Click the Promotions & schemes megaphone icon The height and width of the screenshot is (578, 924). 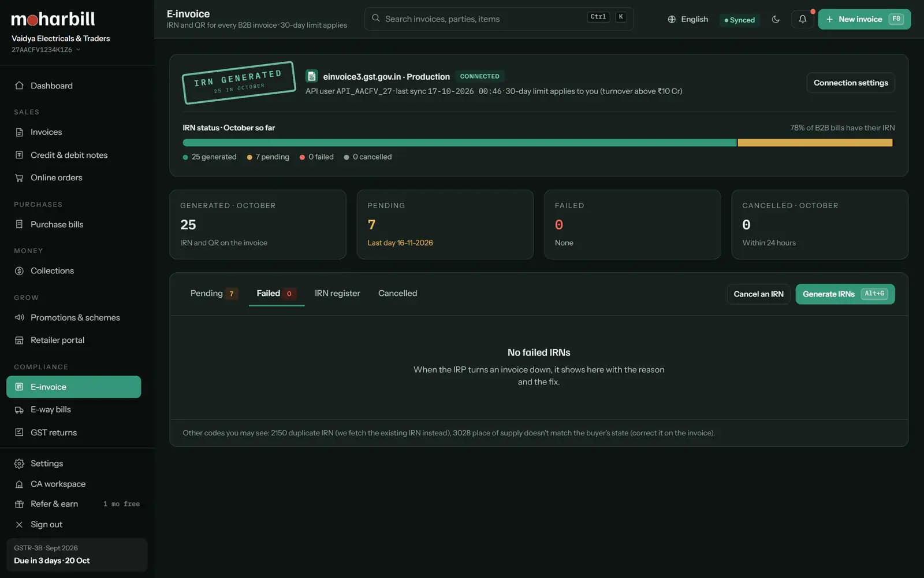19,317
